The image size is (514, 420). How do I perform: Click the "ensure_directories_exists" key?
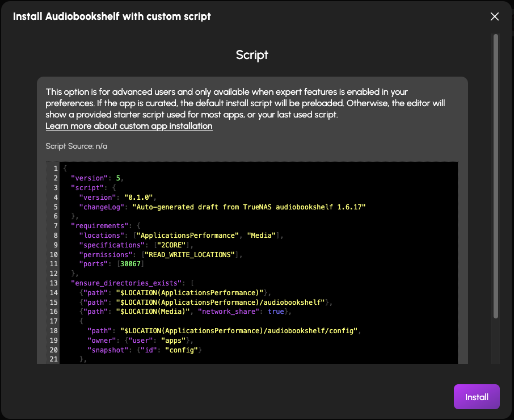tap(126, 283)
